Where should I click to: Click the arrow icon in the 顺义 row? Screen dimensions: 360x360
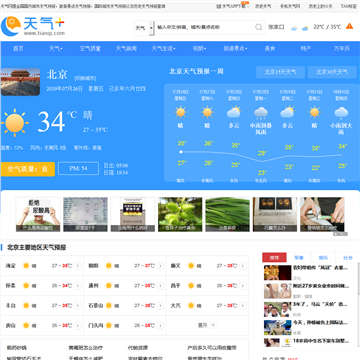click(243, 266)
